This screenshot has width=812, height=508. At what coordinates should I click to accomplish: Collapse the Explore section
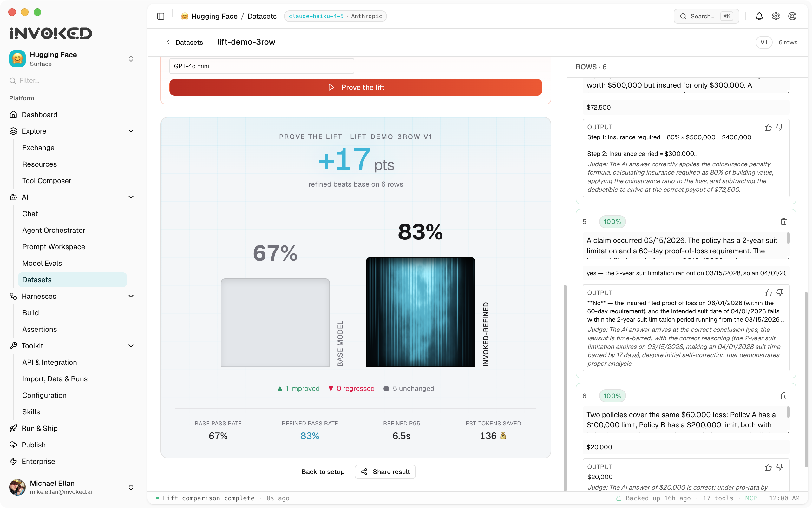coord(131,131)
